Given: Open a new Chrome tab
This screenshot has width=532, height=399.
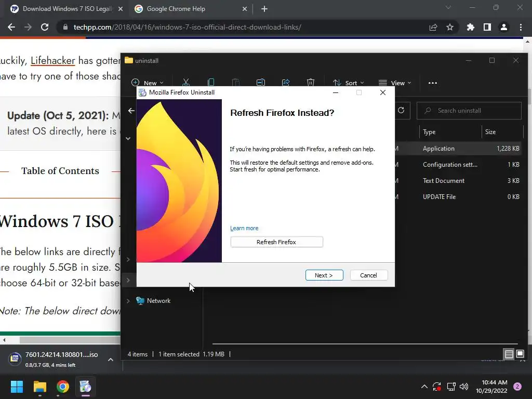Looking at the screenshot, I should click(264, 9).
